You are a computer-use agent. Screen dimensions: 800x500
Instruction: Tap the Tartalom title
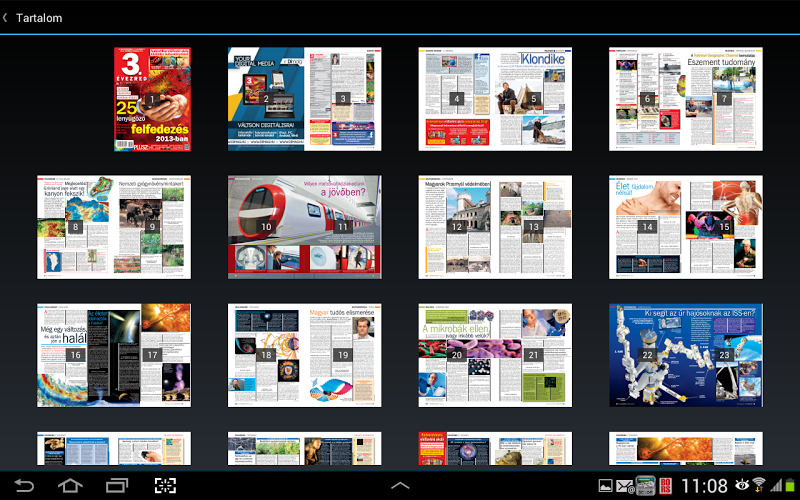[x=39, y=18]
